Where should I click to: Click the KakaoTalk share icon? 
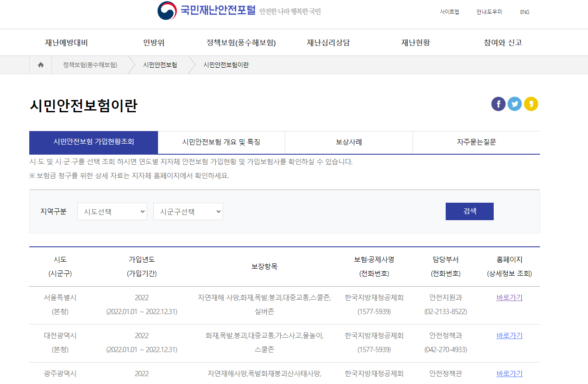click(531, 104)
